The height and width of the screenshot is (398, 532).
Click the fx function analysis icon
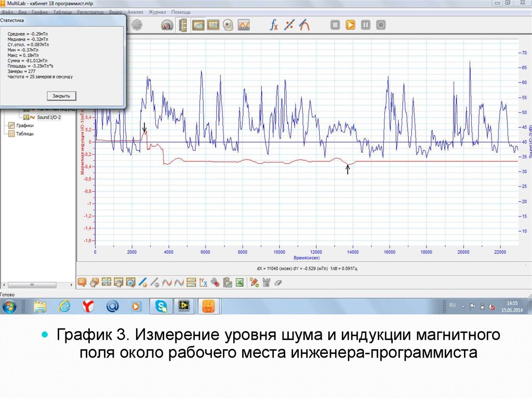274,24
